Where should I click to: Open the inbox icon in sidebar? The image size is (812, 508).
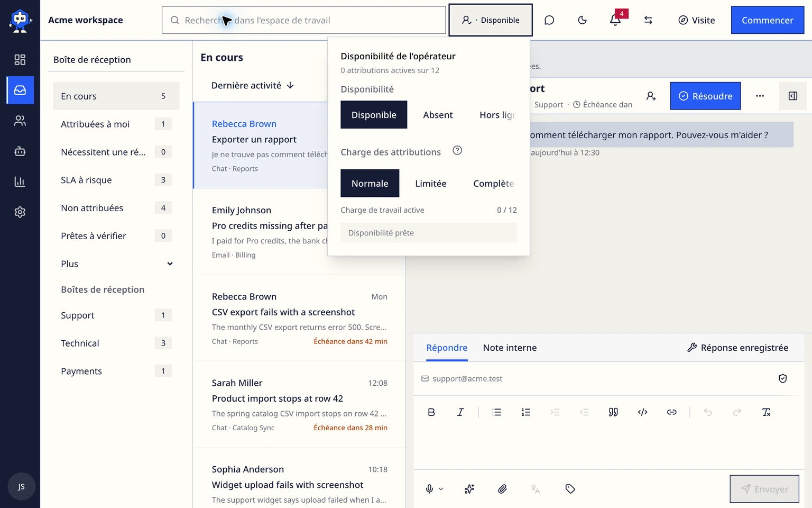[20, 90]
